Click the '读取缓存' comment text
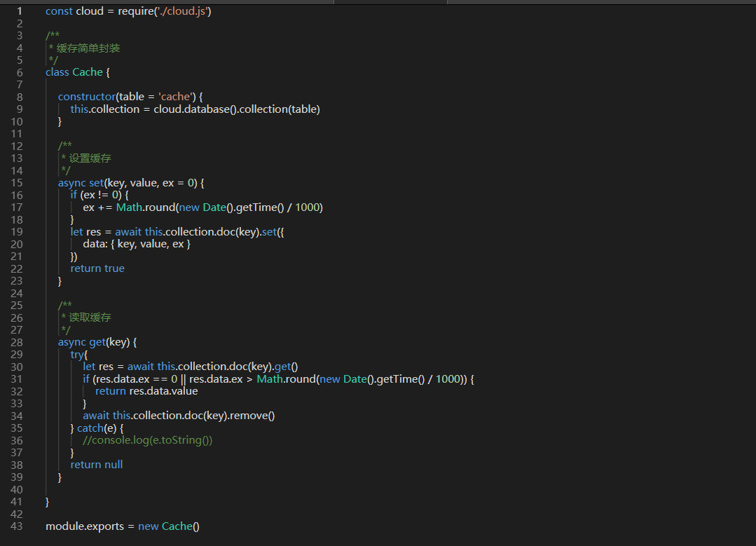The height and width of the screenshot is (546, 756). click(90, 318)
